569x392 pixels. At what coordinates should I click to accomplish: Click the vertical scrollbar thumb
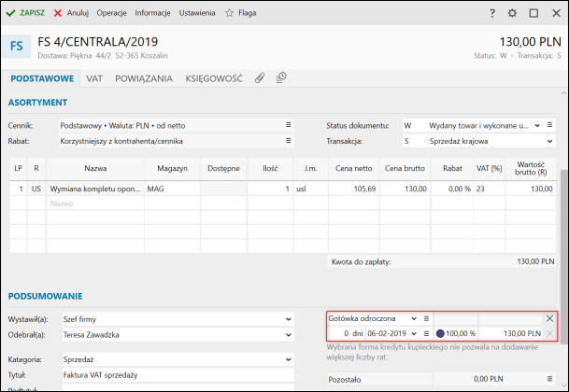[x=564, y=257]
